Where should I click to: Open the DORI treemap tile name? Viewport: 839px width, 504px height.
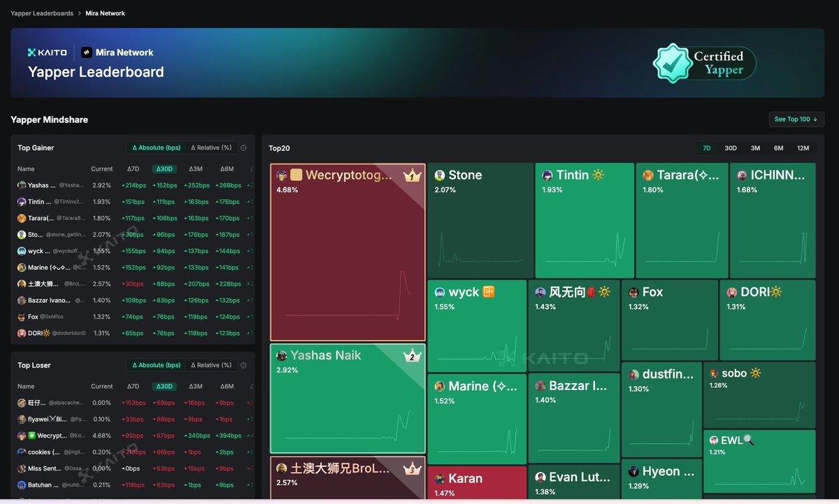pos(761,292)
